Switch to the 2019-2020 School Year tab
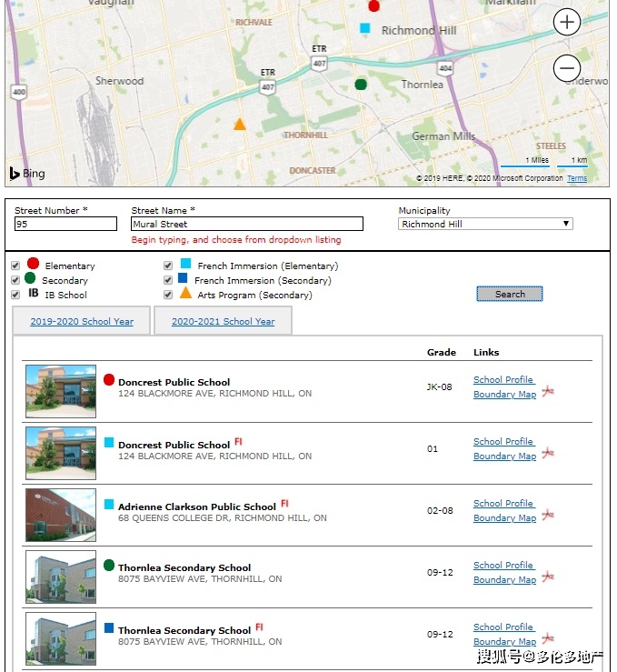Image resolution: width=617 pixels, height=672 pixels. pyautogui.click(x=82, y=321)
